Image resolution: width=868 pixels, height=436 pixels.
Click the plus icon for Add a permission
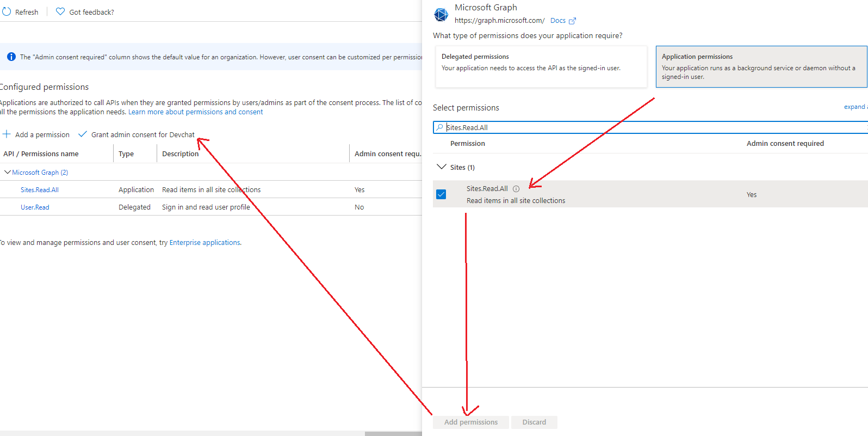pos(7,134)
